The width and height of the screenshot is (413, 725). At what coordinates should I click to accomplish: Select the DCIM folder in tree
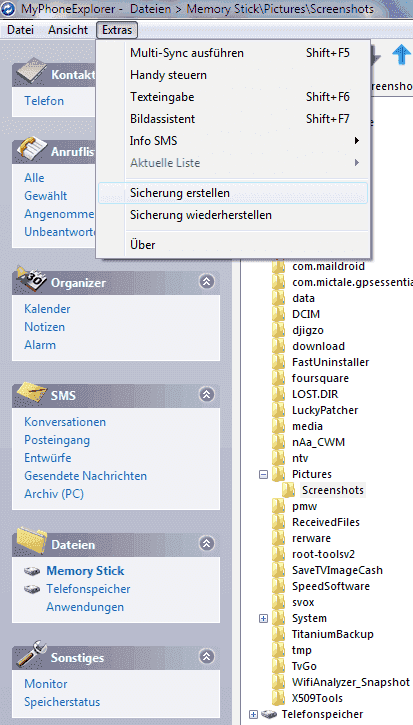tap(306, 314)
